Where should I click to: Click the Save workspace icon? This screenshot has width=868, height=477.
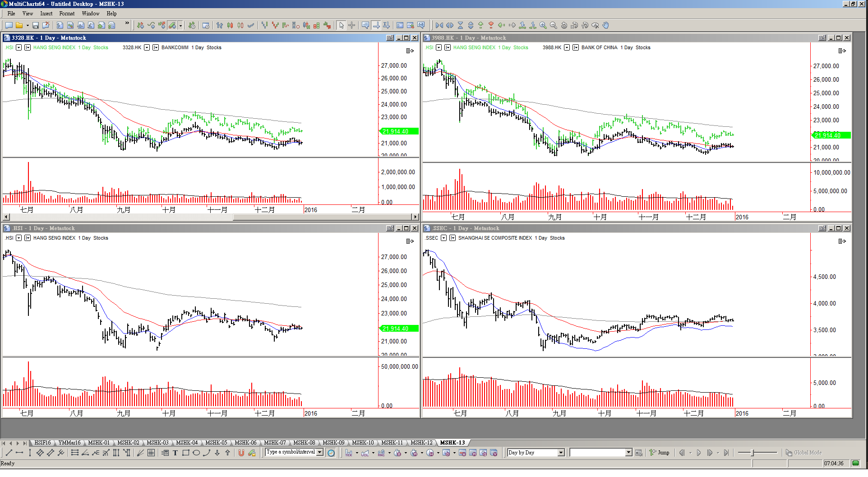36,26
